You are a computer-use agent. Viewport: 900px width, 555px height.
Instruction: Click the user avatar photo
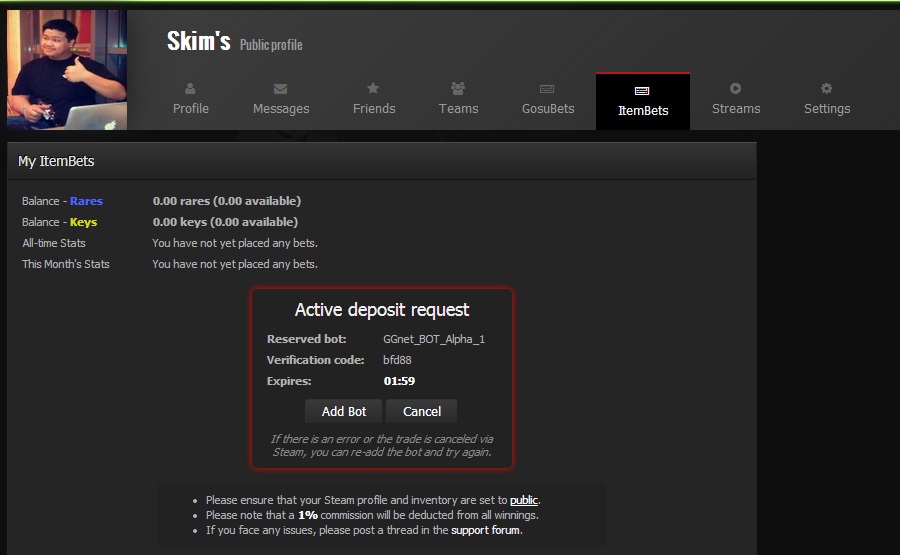(67, 70)
